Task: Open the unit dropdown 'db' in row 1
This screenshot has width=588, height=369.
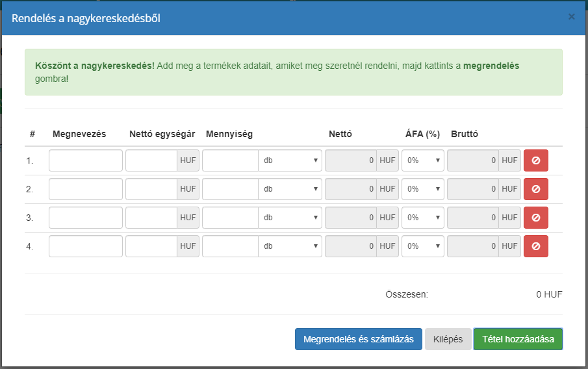Action: [x=290, y=160]
